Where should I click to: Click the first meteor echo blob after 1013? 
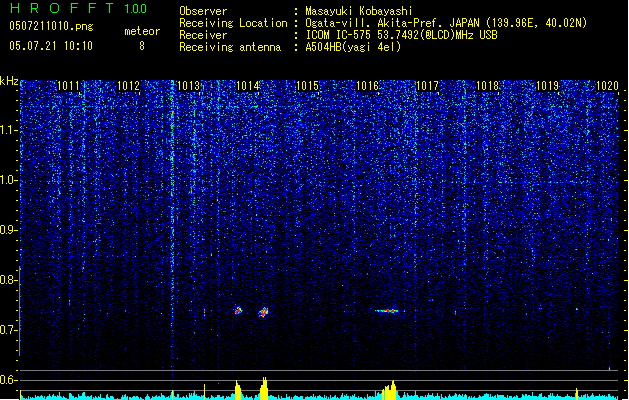(x=238, y=310)
